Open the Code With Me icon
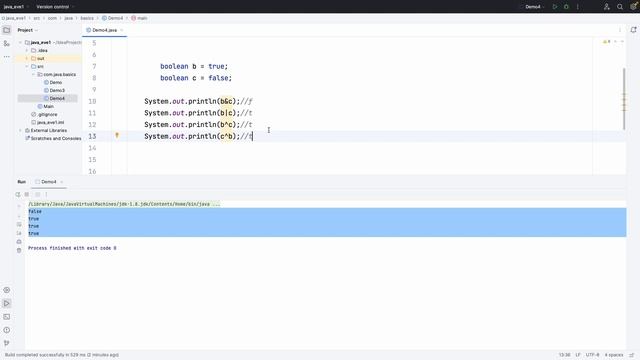This screenshot has width=640, height=360. (x=607, y=7)
